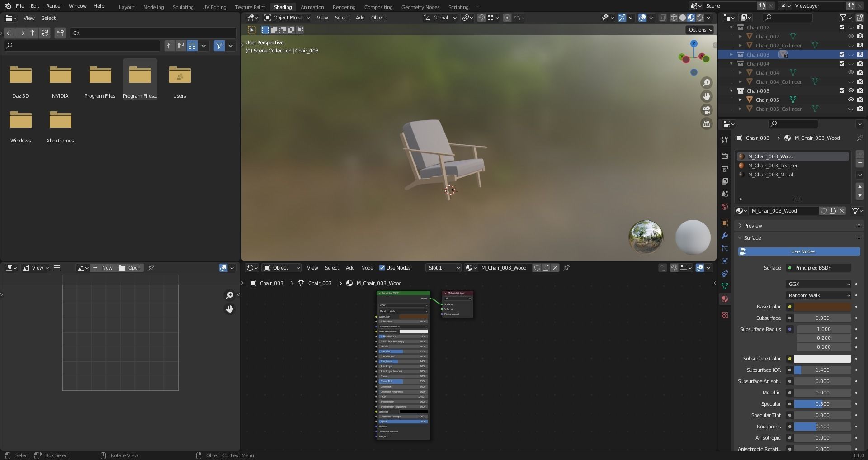
Task: Open the Slot 1 dropdown
Action: [x=443, y=268]
